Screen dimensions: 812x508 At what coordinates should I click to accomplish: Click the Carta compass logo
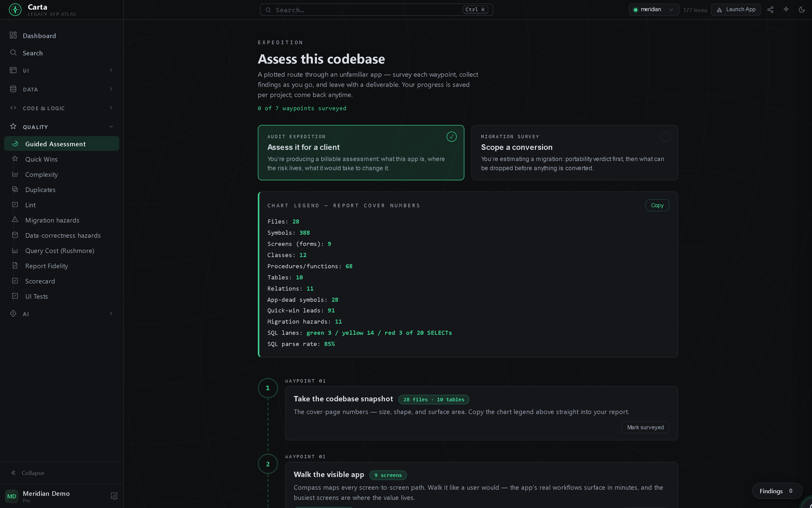pos(15,10)
